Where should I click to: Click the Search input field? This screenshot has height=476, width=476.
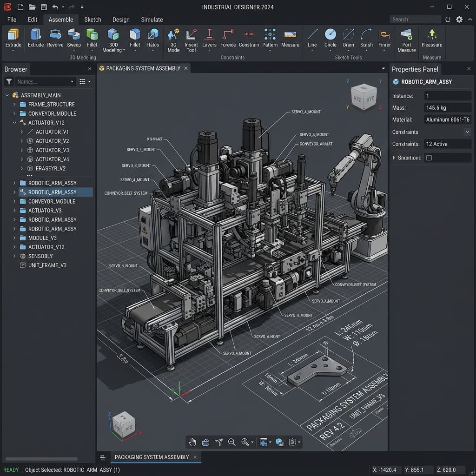point(415,20)
